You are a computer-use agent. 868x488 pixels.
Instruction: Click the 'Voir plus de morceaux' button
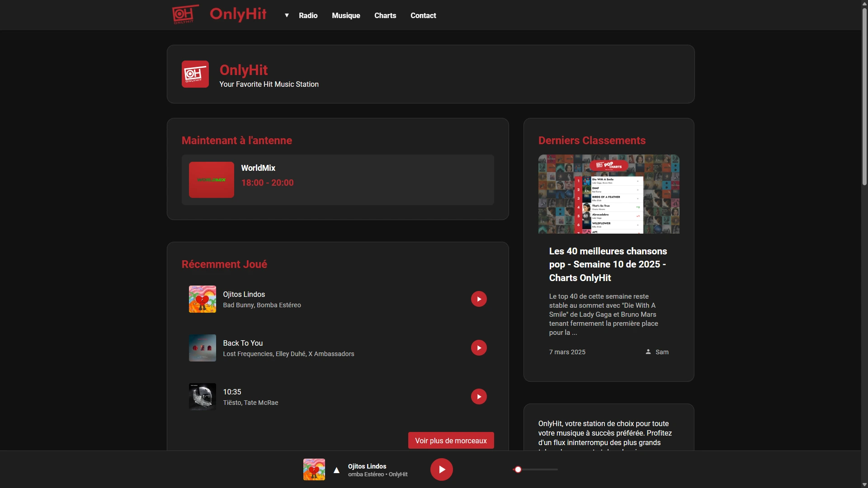451,441
